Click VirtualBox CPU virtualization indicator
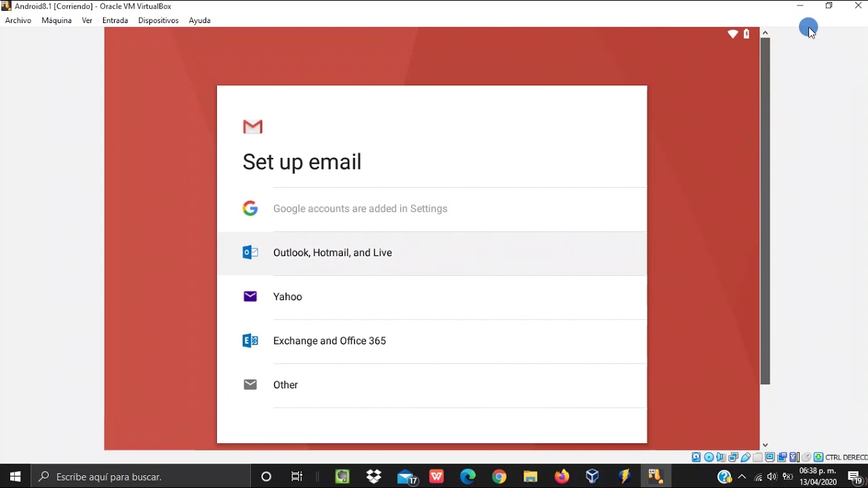 [794, 457]
